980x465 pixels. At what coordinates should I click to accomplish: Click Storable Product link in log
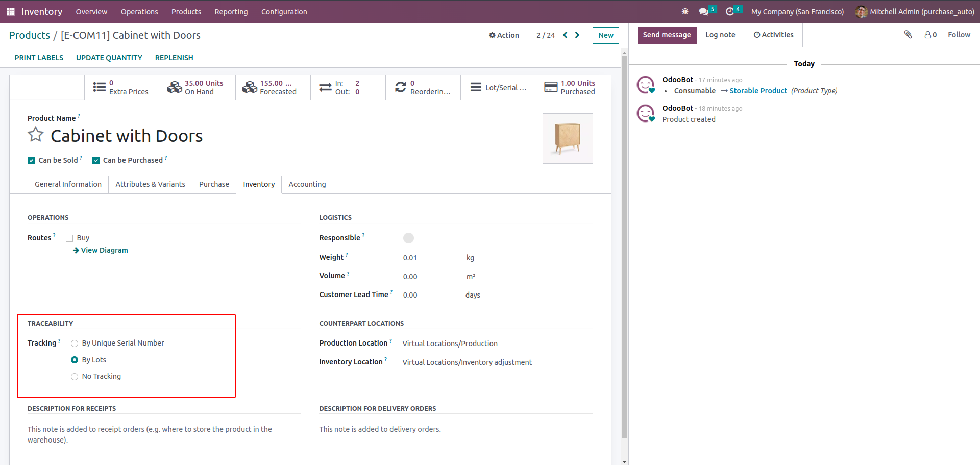pyautogui.click(x=758, y=91)
